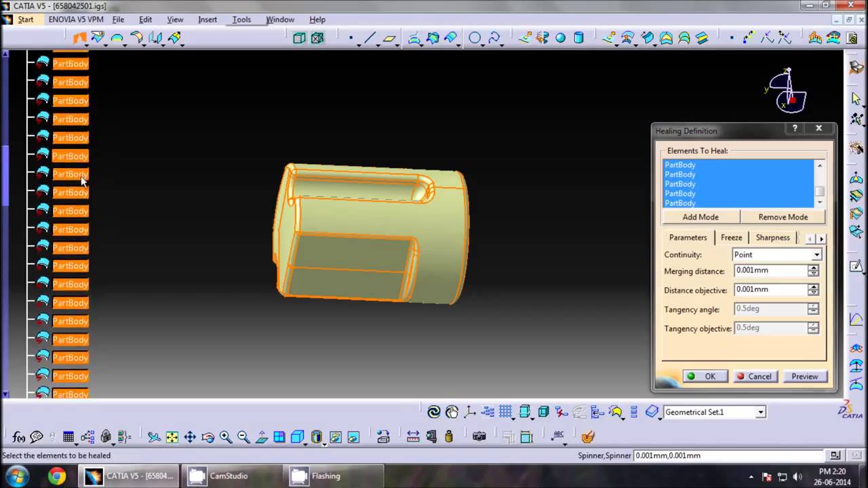Click the Formula f(x) icon

(x=19, y=437)
